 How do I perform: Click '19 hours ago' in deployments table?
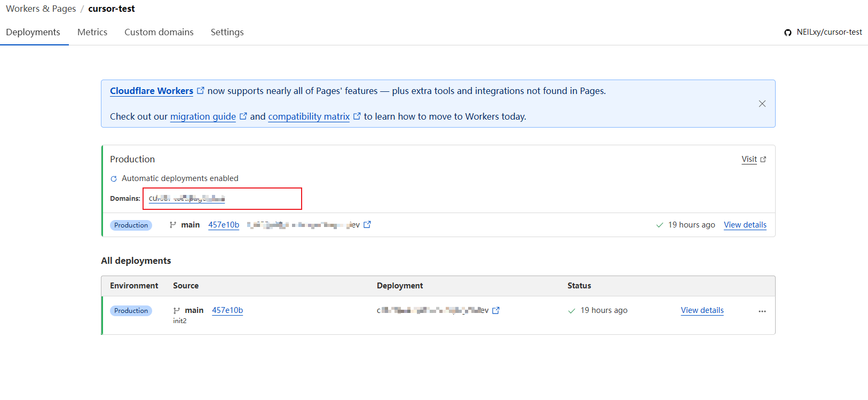(x=604, y=310)
